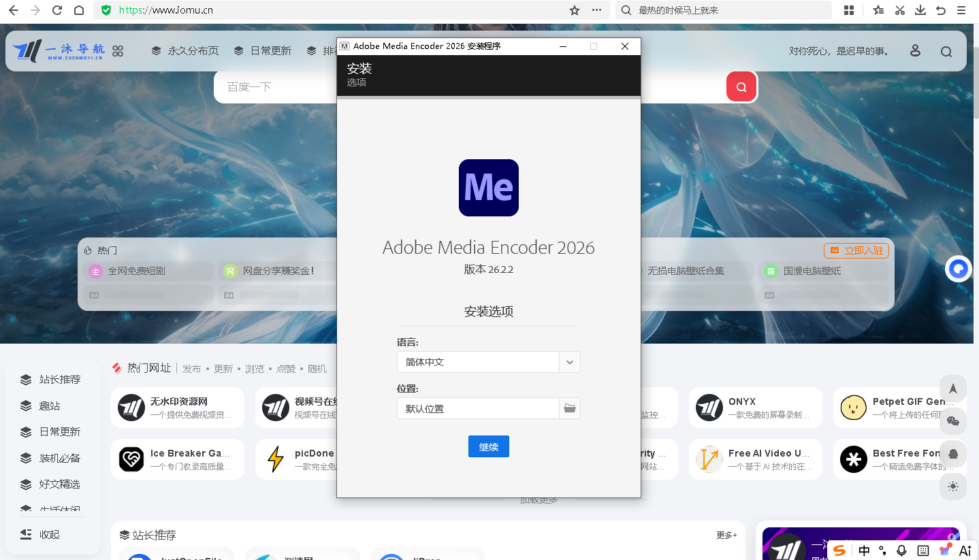Click the scissors screenshot icon
The image size is (979, 560).
tap(900, 10)
